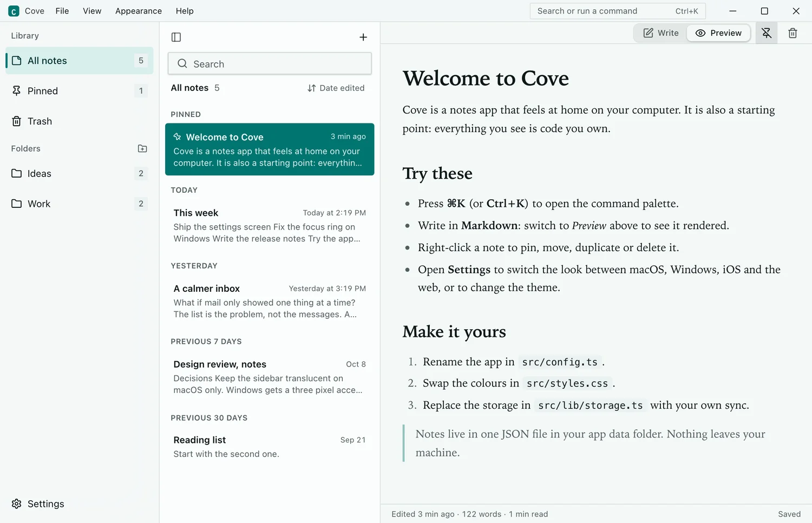Image resolution: width=812 pixels, height=523 pixels.
Task: Click the Search or run a command box
Action: pyautogui.click(x=618, y=11)
